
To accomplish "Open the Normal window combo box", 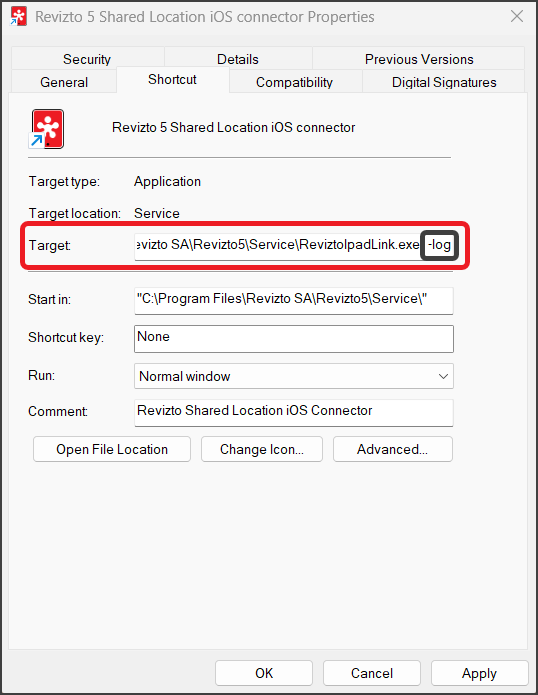I will click(294, 376).
